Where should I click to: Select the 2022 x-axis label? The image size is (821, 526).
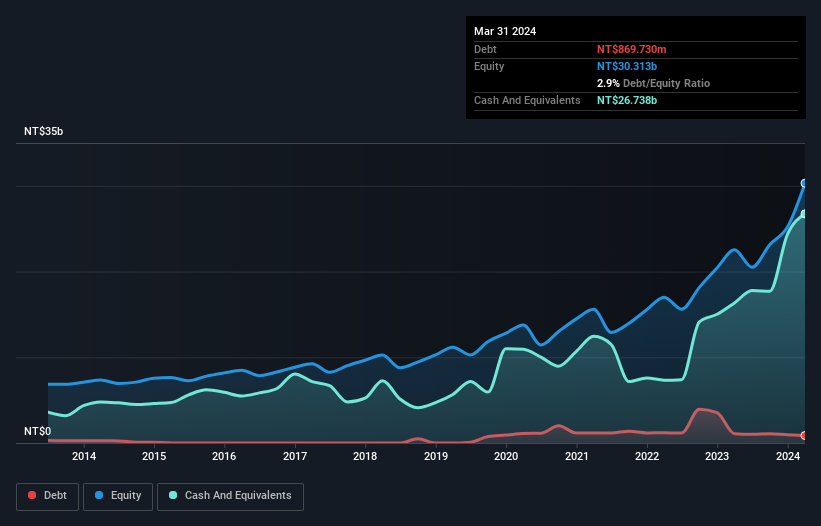647,456
